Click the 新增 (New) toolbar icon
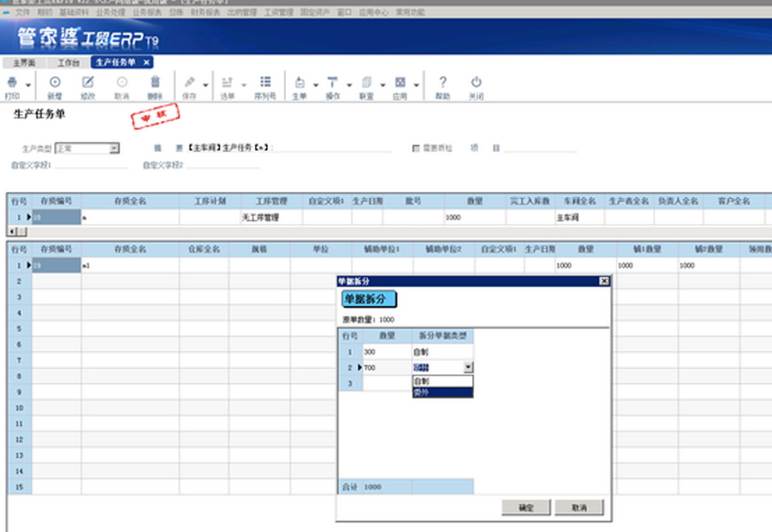 [55, 83]
